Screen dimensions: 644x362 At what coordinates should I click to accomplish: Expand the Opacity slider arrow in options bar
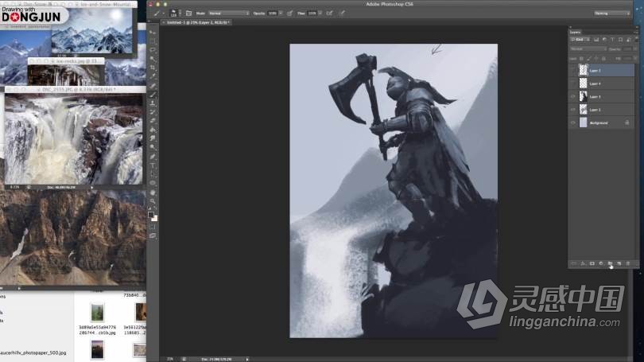[281, 14]
